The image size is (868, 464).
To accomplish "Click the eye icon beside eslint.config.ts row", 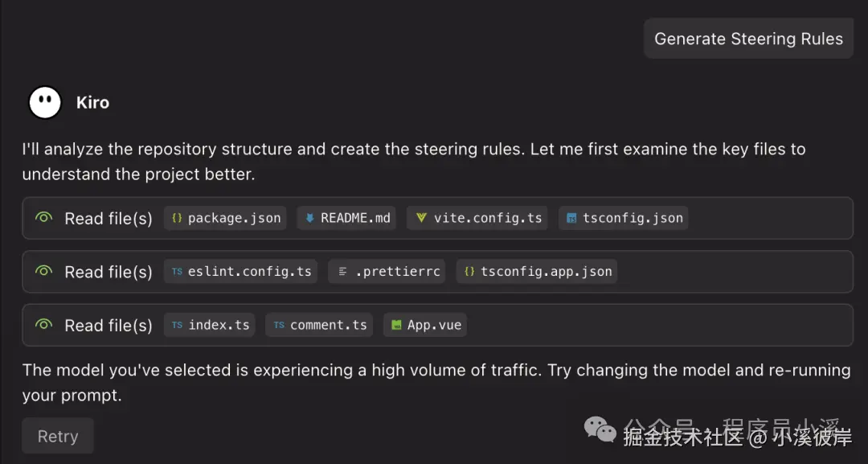I will (x=44, y=272).
